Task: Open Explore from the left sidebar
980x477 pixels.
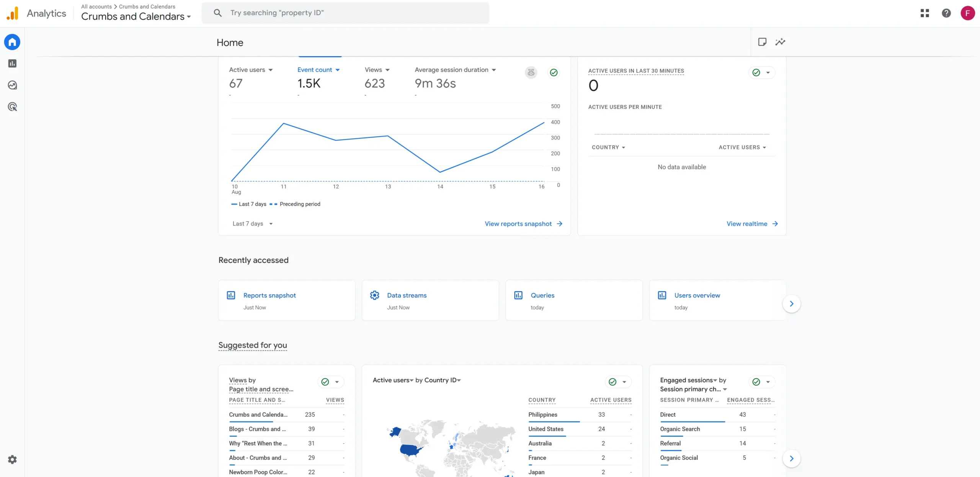Action: tap(12, 85)
